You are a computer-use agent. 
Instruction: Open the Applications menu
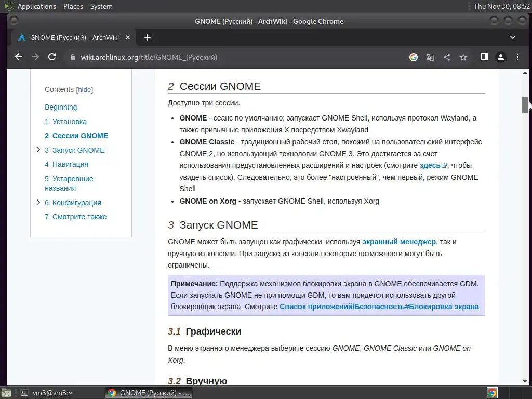pyautogui.click(x=37, y=6)
